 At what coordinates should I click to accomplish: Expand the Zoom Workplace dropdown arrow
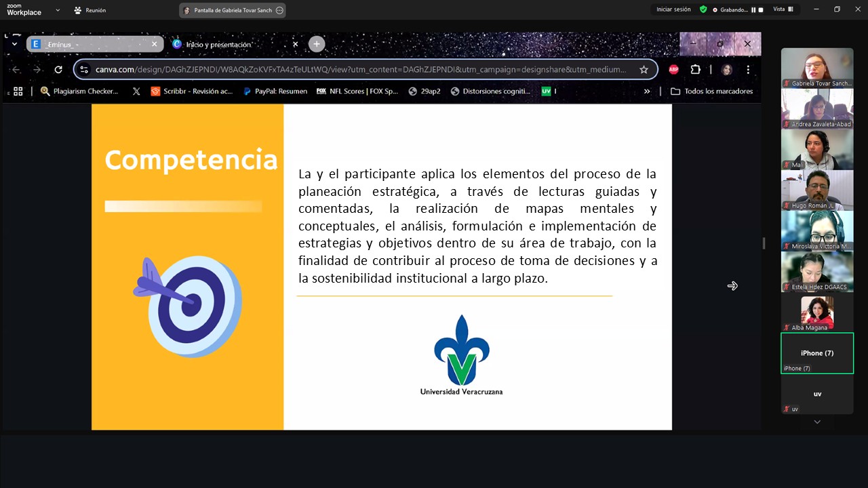(58, 10)
